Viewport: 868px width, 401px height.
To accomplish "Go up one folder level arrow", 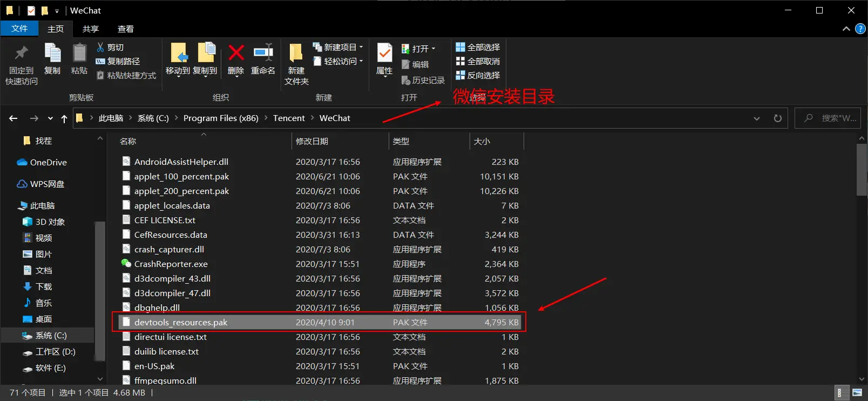I will (x=64, y=118).
